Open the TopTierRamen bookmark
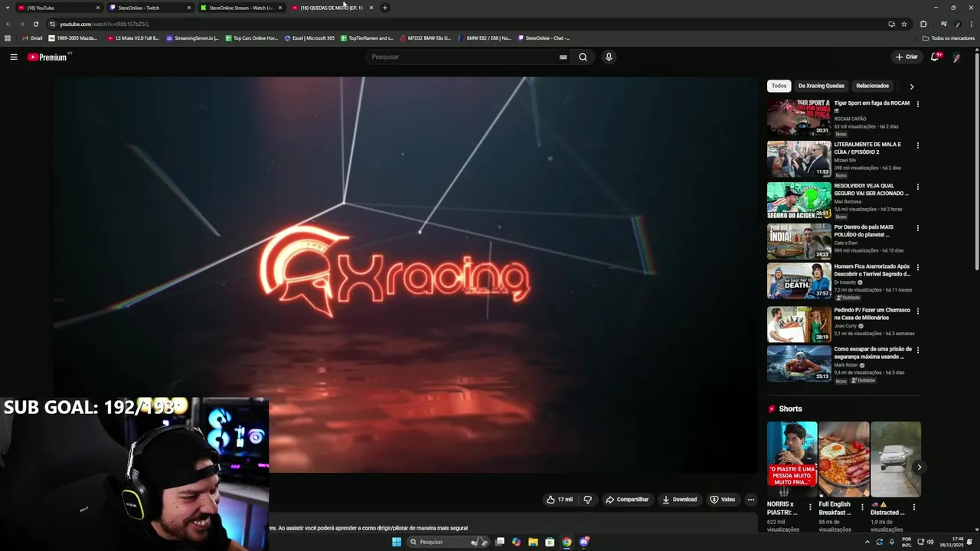 pos(367,37)
